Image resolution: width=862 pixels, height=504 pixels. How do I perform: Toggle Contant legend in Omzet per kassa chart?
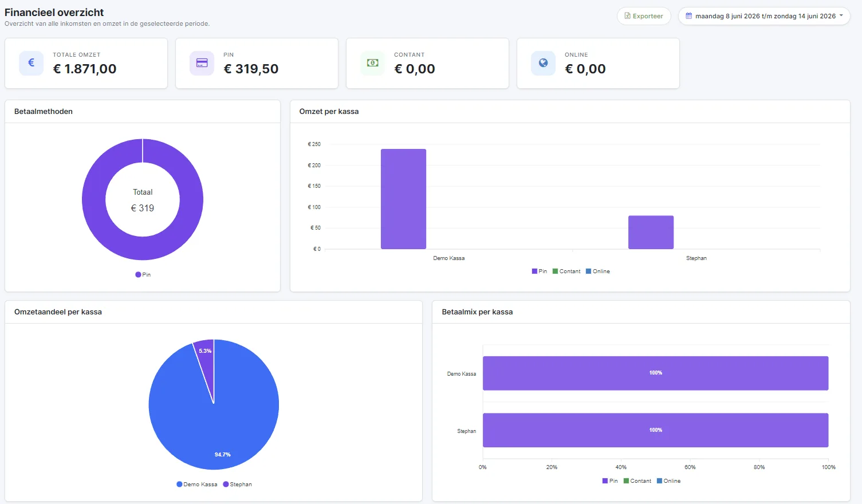tap(566, 271)
